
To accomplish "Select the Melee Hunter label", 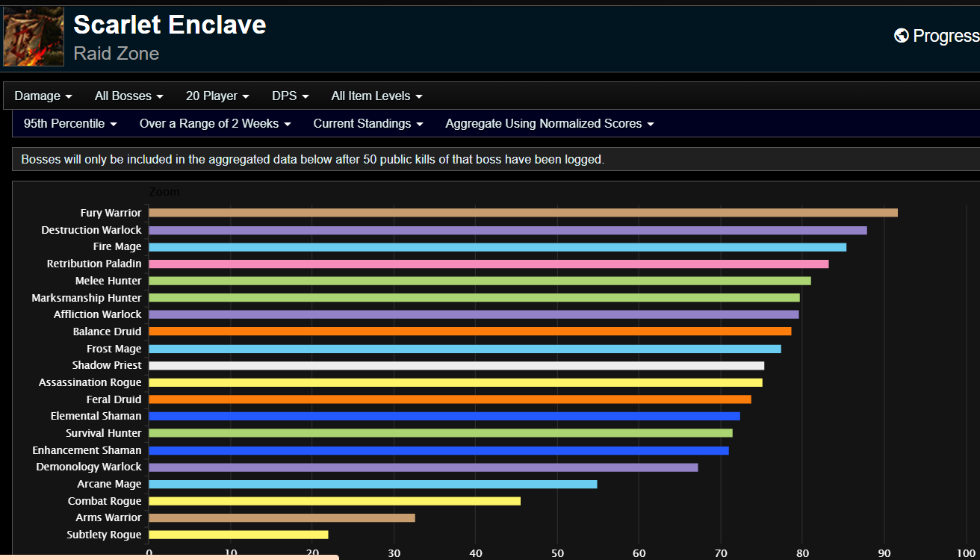I will click(x=108, y=281).
